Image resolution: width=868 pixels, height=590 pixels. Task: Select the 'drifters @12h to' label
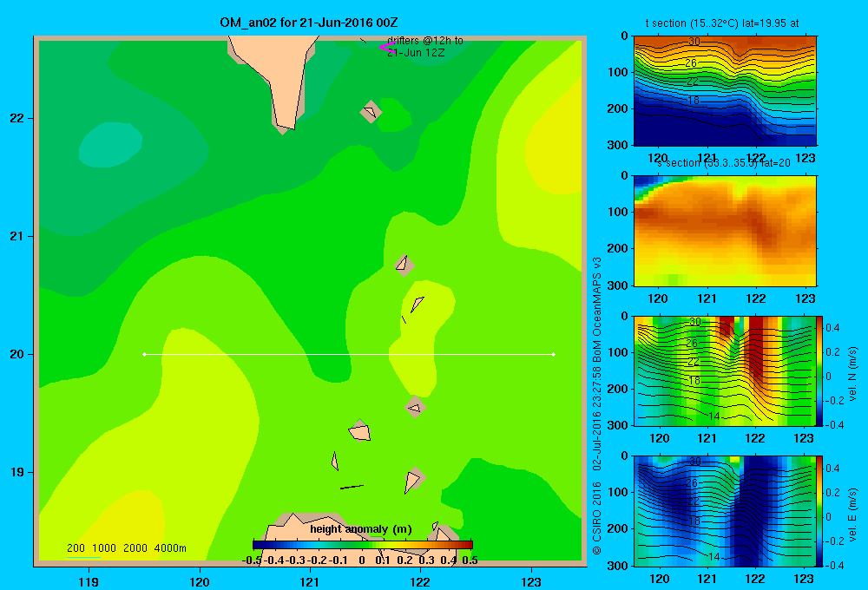pyautogui.click(x=425, y=41)
